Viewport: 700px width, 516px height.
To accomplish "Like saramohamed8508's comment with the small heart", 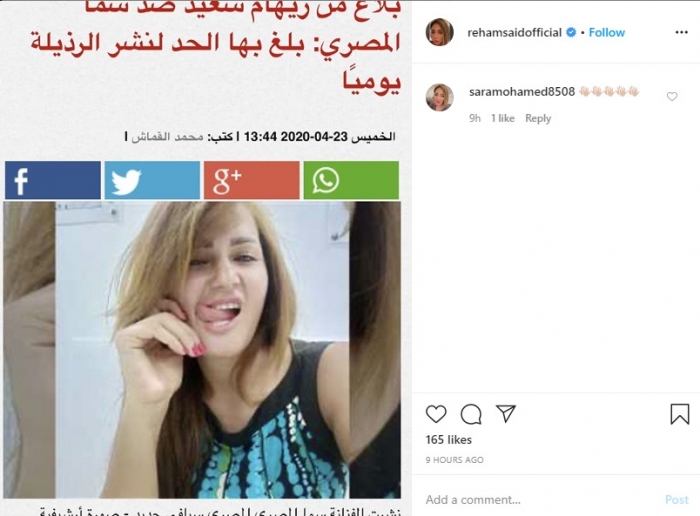I will (672, 96).
